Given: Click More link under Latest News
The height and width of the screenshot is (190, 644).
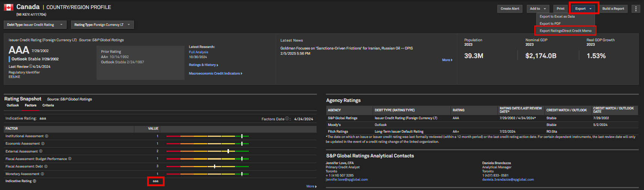Looking at the screenshot, I should click(x=447, y=60).
